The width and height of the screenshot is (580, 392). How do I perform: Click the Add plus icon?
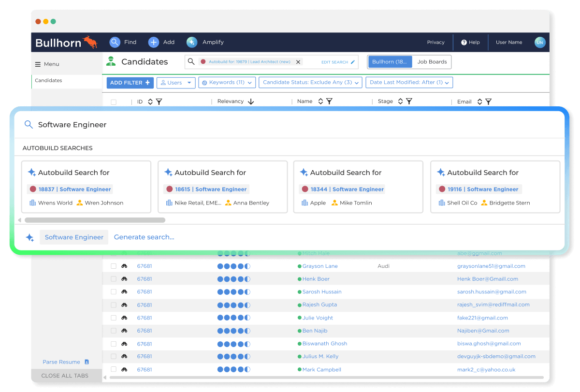(x=153, y=42)
